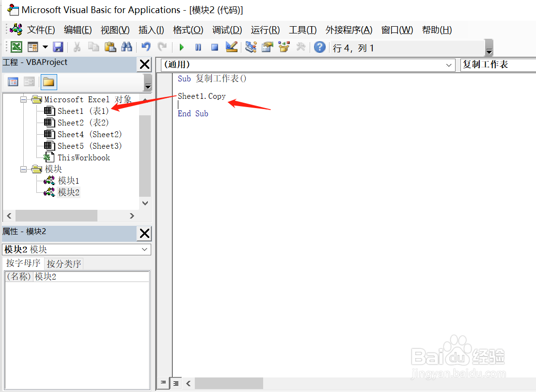Open the 视图(V) menu
Screen dimensions: 536x392
coord(115,30)
